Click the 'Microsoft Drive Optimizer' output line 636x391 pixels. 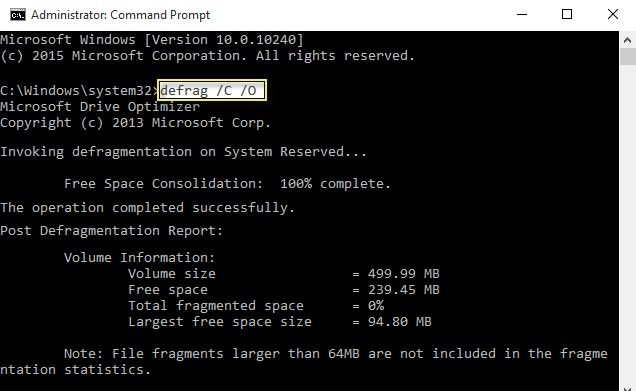point(100,106)
